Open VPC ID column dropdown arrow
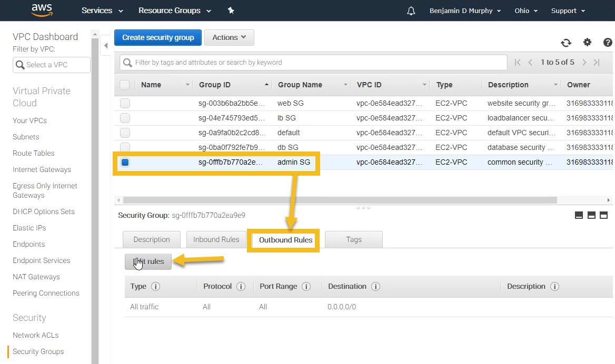 point(424,85)
